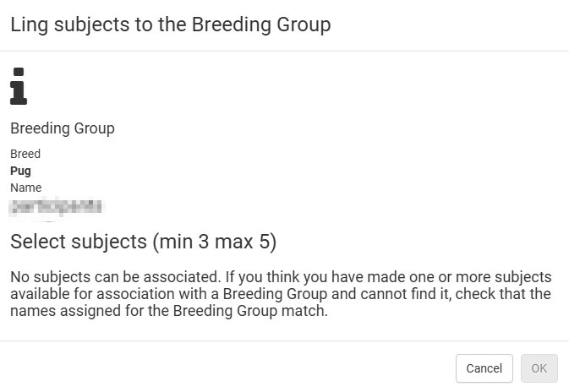This screenshot has width=569, height=392.
Task: Click the Cancel button
Action: 484,368
